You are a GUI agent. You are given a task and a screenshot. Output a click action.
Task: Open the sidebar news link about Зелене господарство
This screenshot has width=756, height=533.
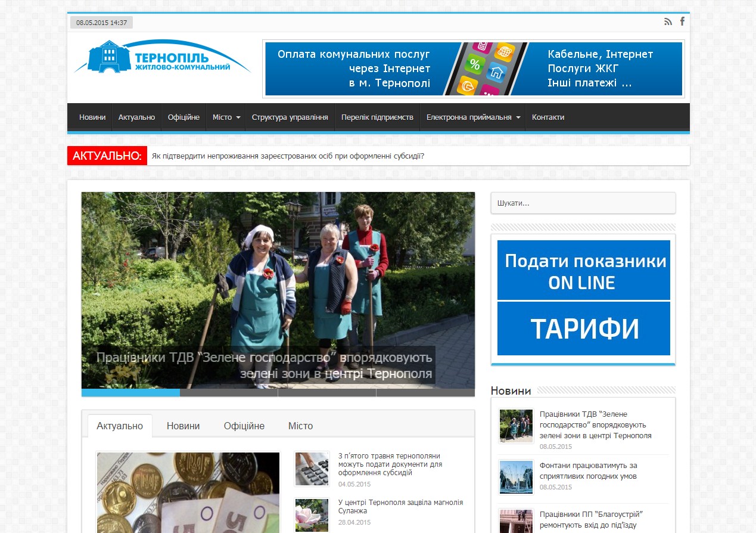click(x=596, y=424)
